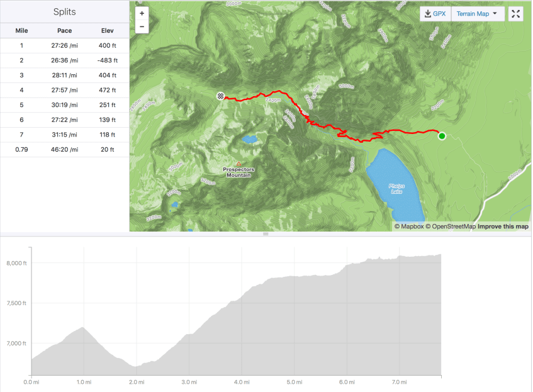This screenshot has height=392, width=533.
Task: Click the Prospectors Mountain peak icon
Action: click(238, 164)
